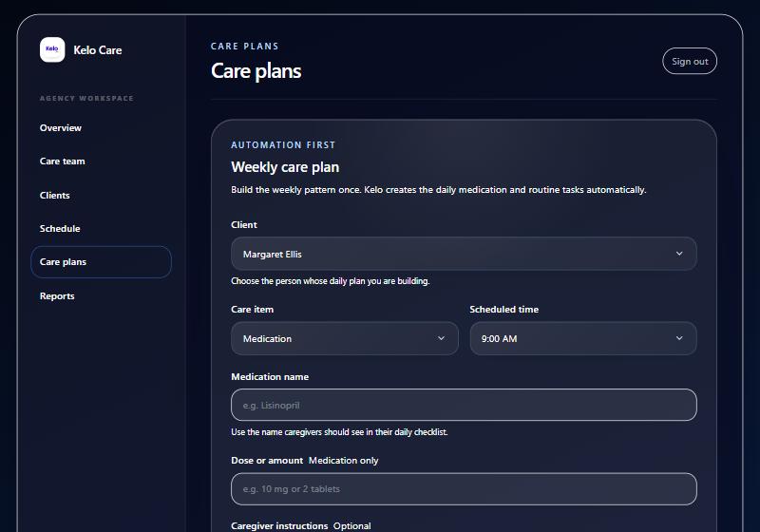Click the 'Choose the person whose daily plan' helper text
Image resolution: width=760 pixels, height=532 pixels.
click(330, 281)
